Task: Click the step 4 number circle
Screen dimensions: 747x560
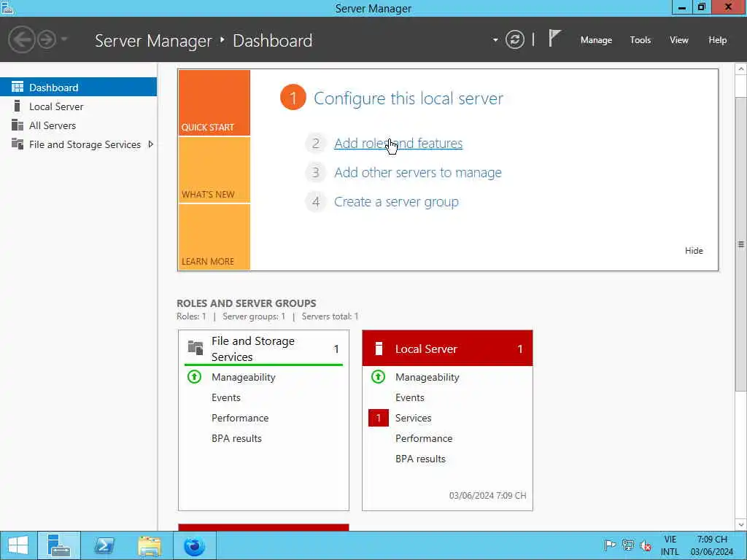Action: click(315, 202)
